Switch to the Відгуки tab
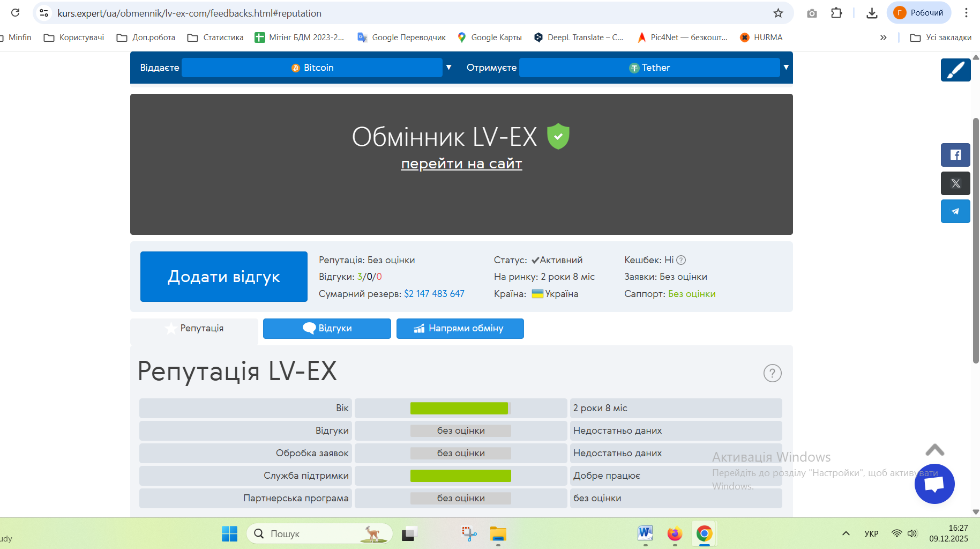 (x=327, y=328)
